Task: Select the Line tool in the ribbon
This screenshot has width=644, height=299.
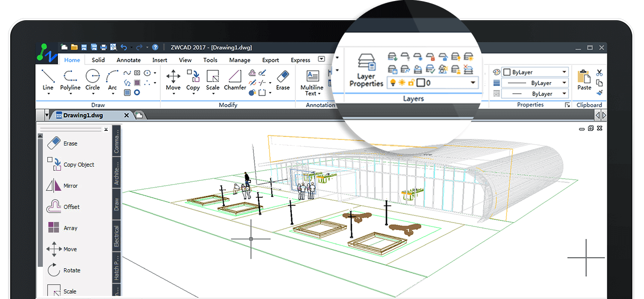Action: 48,80
